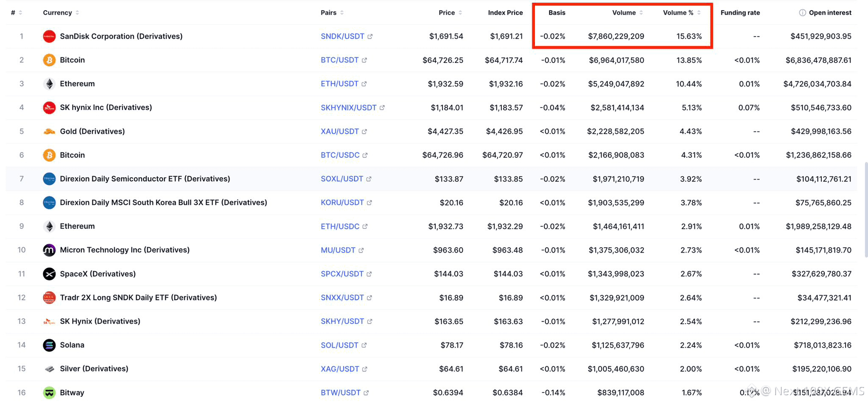Screen dimensions: 868x403
Task: Open the BTC/USDC pair link
Action: tap(340, 155)
